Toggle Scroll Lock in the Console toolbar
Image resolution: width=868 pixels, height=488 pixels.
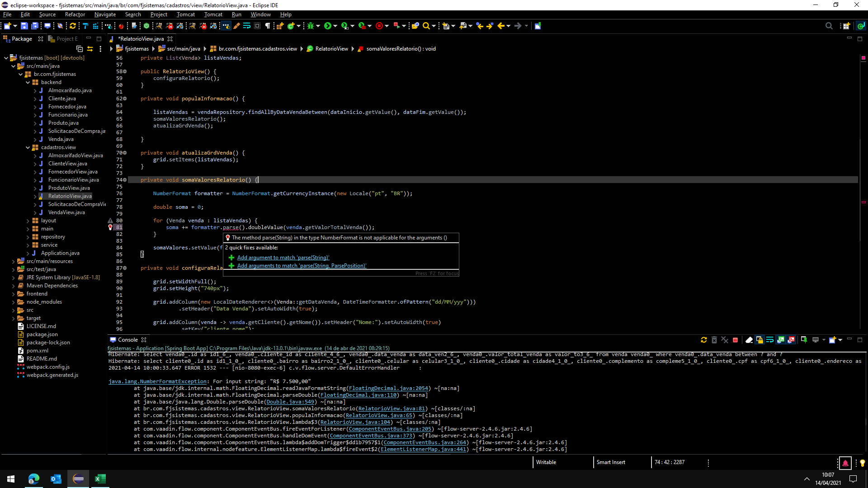tap(759, 340)
